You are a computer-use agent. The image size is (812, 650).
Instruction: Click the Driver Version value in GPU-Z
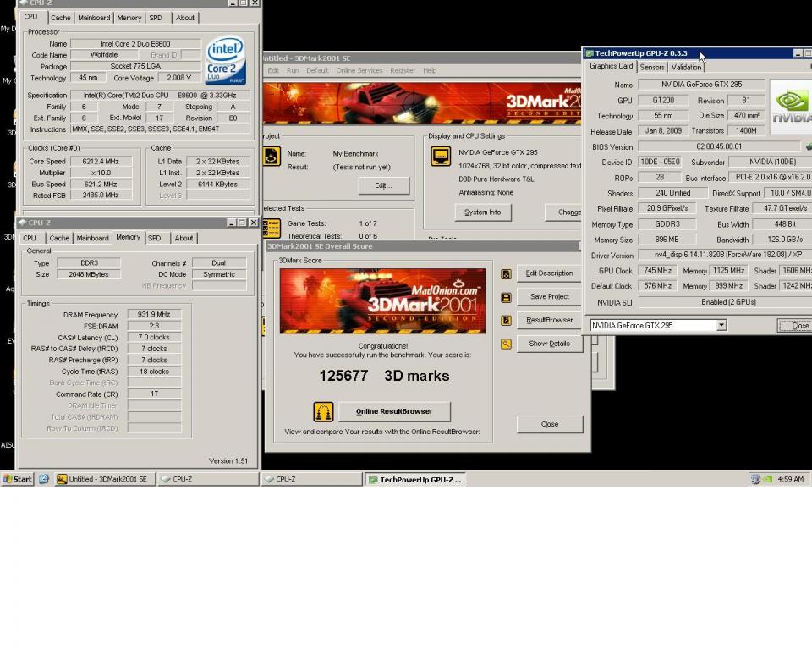pyautogui.click(x=725, y=255)
